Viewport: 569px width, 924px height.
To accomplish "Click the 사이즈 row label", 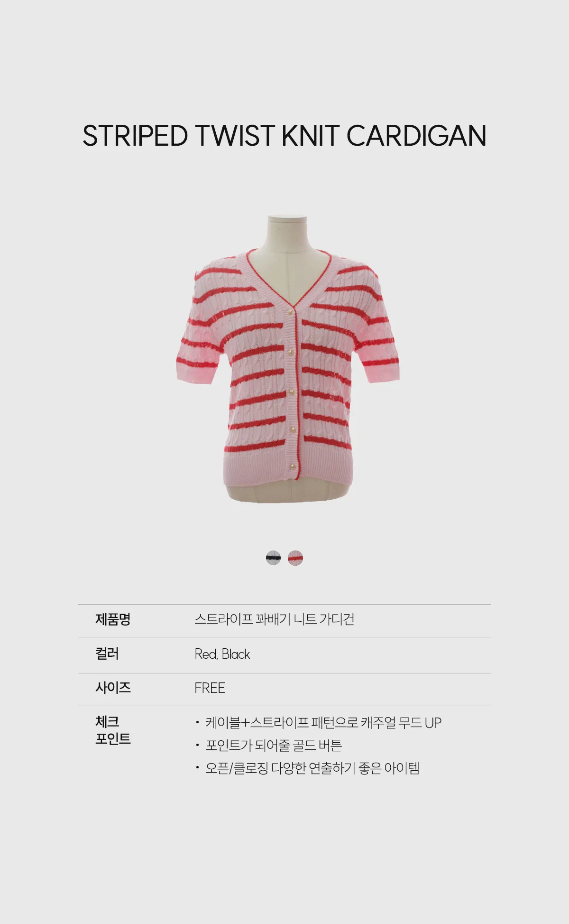I will (113, 688).
